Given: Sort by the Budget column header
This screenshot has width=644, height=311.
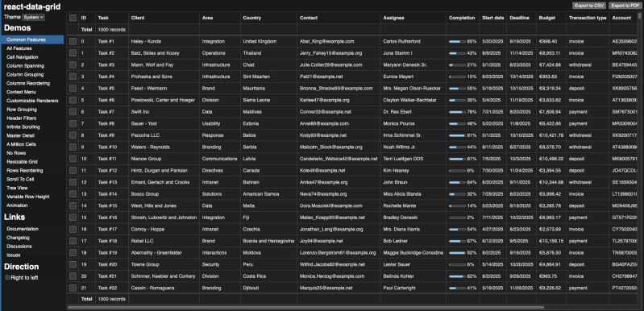Looking at the screenshot, I should point(551,18).
